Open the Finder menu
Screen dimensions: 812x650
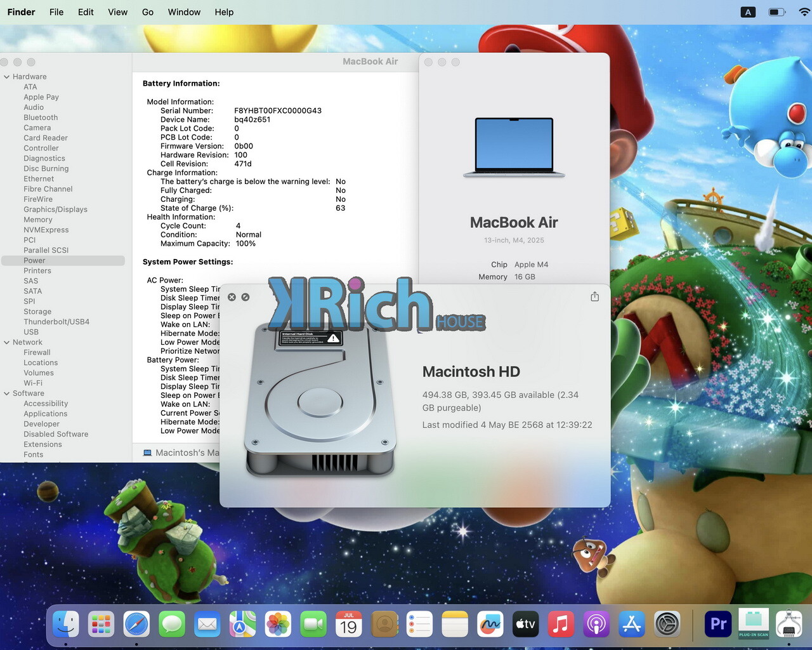[21, 12]
